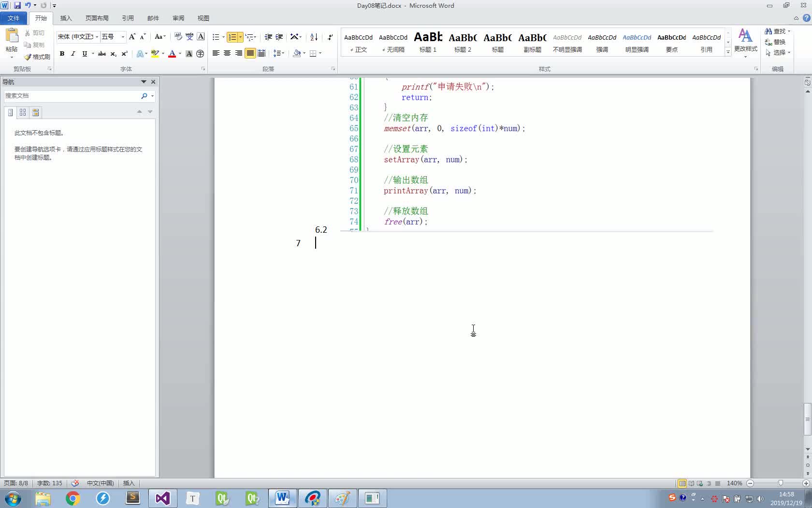Image resolution: width=812 pixels, height=508 pixels.
Task: Open highlight color dropdown arrow
Action: tap(163, 54)
